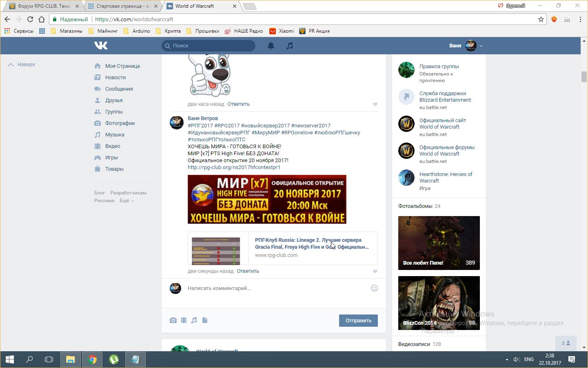Open Официальные форумы World of Warcraft
588x368 pixels.
point(447,151)
